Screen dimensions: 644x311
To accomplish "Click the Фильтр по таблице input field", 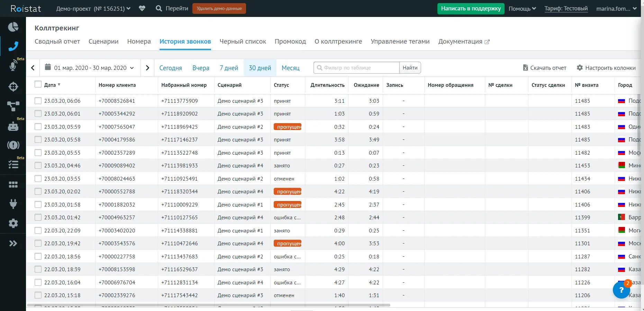I will tap(356, 68).
